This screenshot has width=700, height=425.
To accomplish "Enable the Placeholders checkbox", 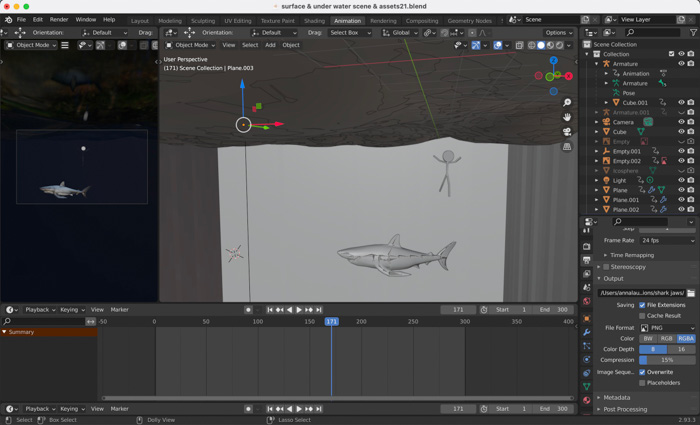I will tap(642, 383).
